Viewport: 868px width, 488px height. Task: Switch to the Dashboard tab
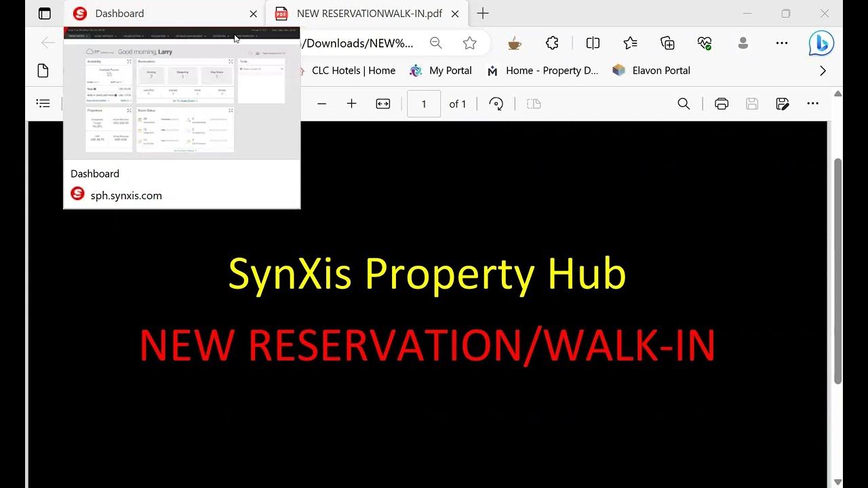click(x=165, y=14)
